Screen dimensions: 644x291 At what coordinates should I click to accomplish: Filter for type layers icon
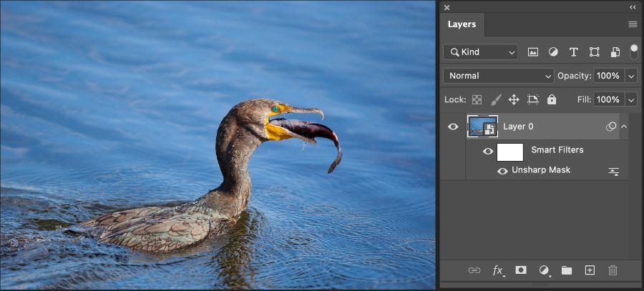574,52
